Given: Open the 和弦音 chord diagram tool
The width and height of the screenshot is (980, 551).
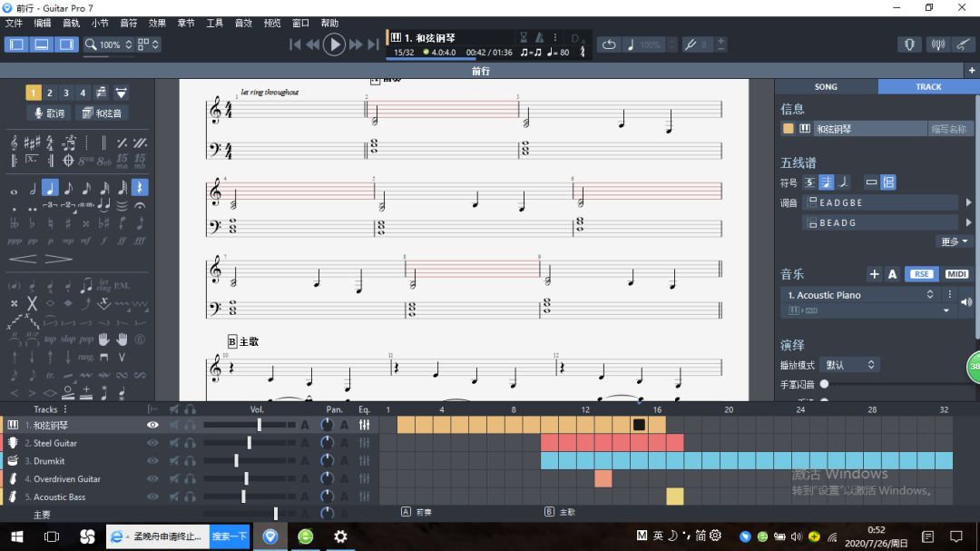Looking at the screenshot, I should click(x=101, y=113).
